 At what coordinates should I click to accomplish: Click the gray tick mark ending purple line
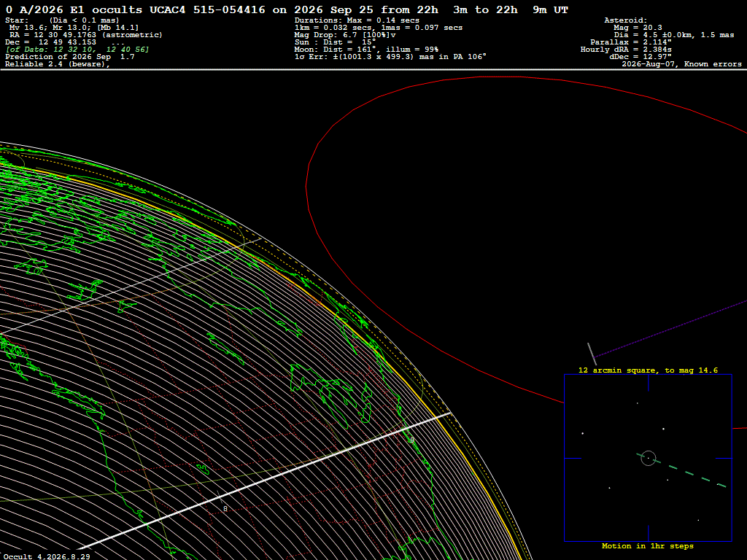(x=592, y=354)
